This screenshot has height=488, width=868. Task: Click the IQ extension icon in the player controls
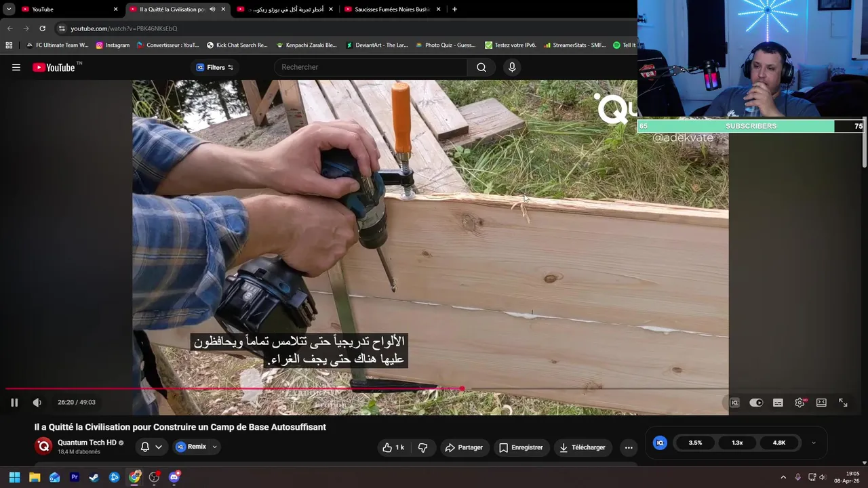click(734, 403)
